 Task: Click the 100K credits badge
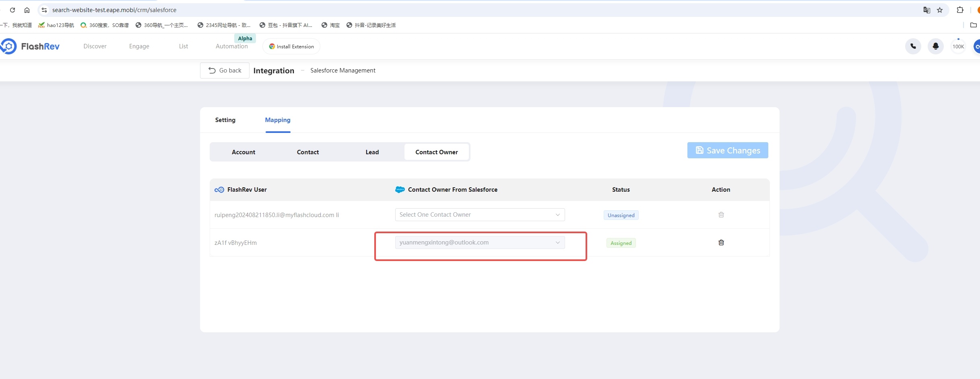pyautogui.click(x=958, y=46)
